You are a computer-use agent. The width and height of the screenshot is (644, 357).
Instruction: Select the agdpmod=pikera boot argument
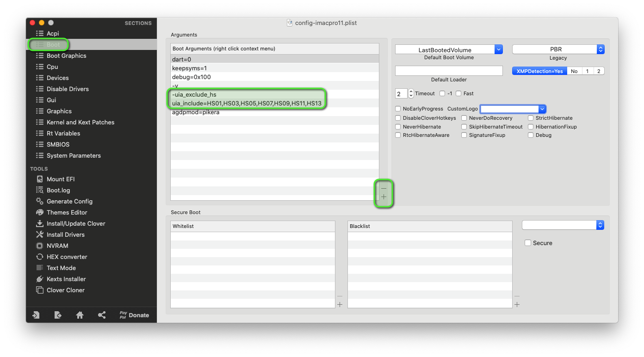click(x=275, y=112)
